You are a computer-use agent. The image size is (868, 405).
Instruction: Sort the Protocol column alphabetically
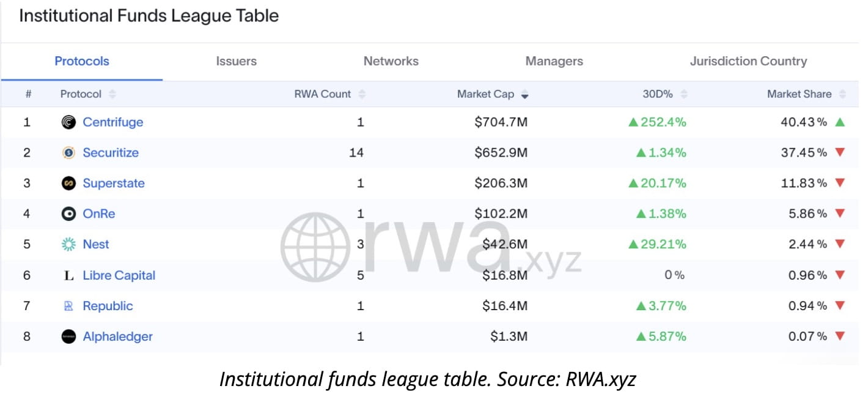tap(112, 95)
